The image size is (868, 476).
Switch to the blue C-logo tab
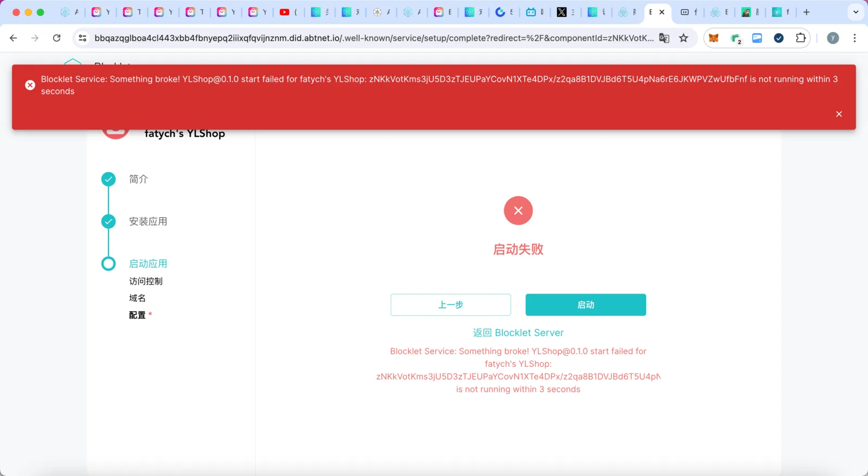click(505, 12)
